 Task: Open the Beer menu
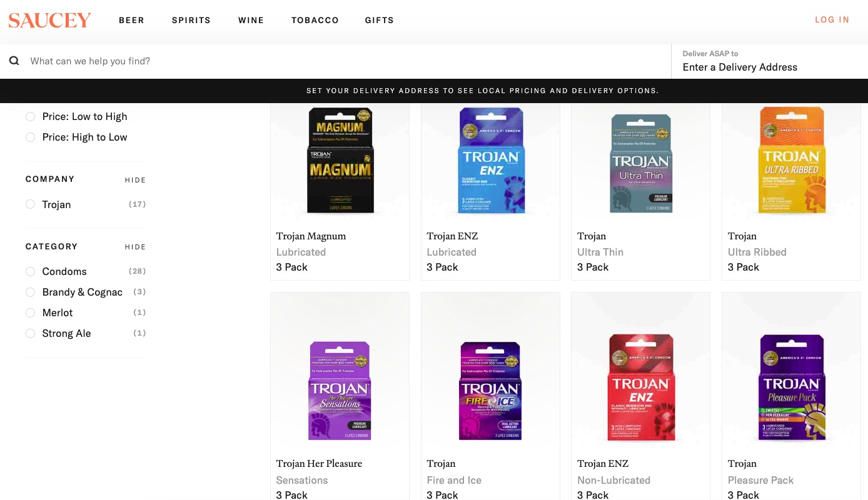point(131,20)
